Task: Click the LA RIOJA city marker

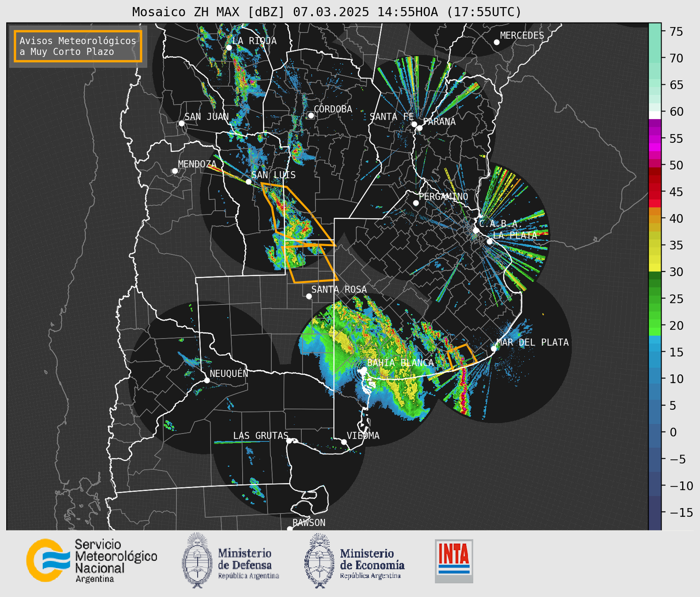Action: (x=229, y=48)
